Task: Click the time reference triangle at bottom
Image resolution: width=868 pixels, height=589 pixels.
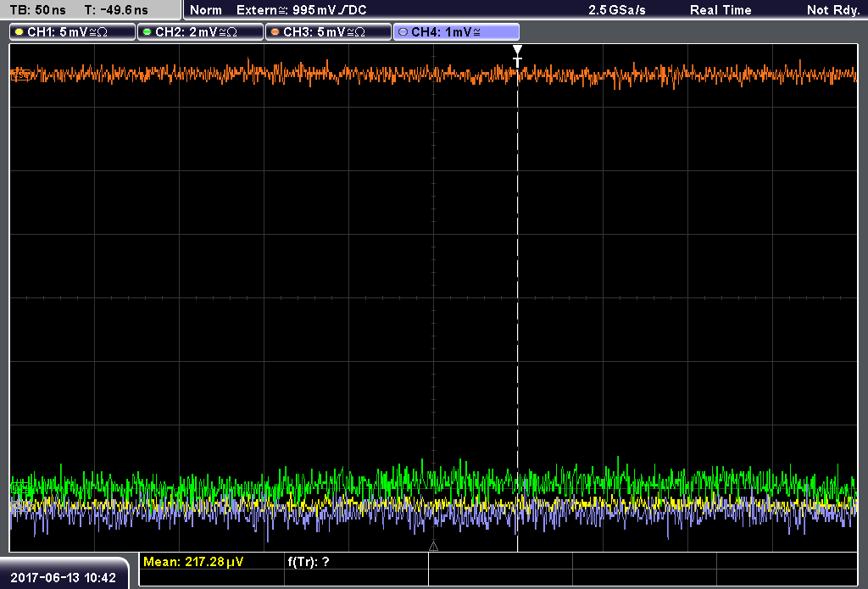Action: [433, 547]
